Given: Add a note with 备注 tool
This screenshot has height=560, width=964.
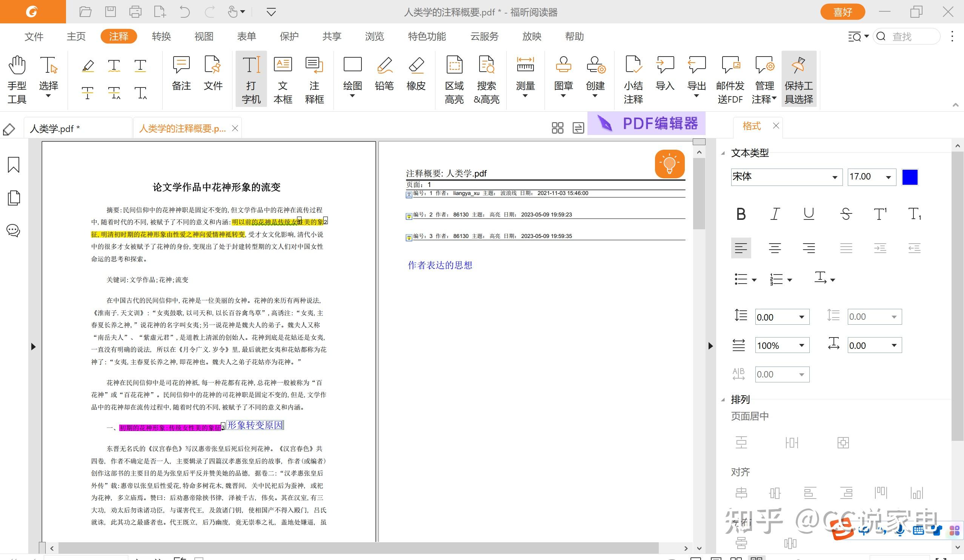Looking at the screenshot, I should pos(181,74).
